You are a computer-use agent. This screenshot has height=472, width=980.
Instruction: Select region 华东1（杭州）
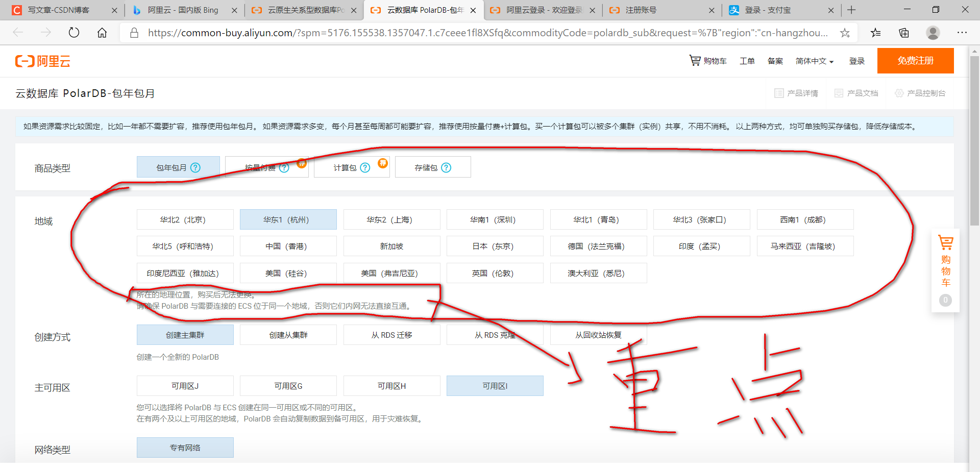[288, 219]
